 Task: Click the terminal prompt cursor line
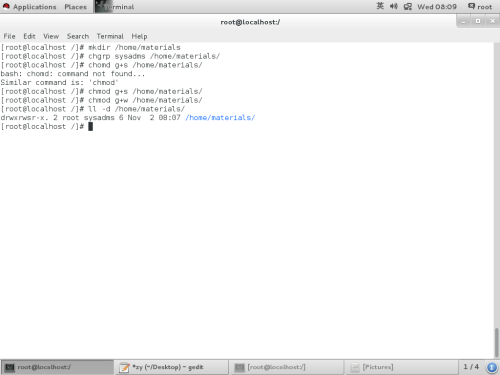pyautogui.click(x=47, y=126)
